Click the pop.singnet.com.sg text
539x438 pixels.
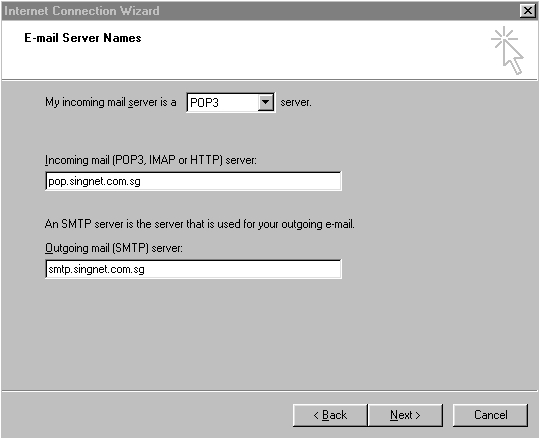click(94, 181)
